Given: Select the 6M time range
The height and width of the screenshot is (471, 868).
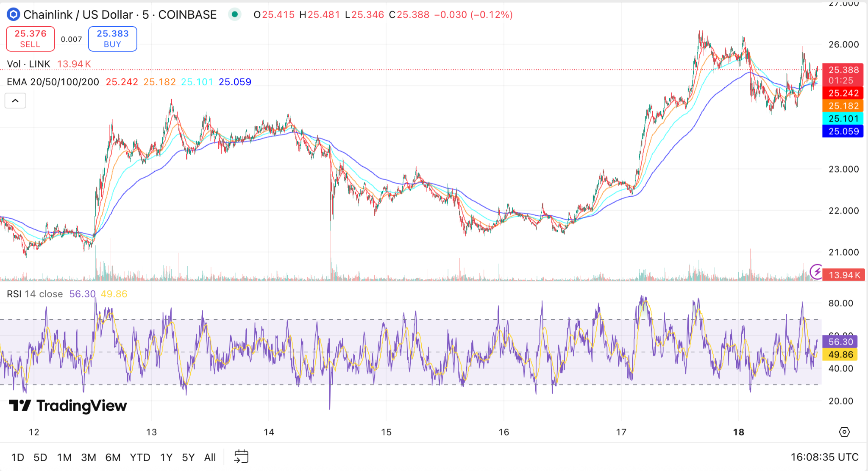Looking at the screenshot, I should click(x=113, y=457).
